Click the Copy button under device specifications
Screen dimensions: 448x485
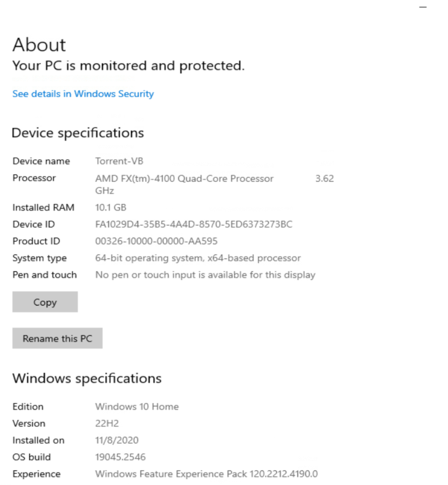tap(45, 302)
